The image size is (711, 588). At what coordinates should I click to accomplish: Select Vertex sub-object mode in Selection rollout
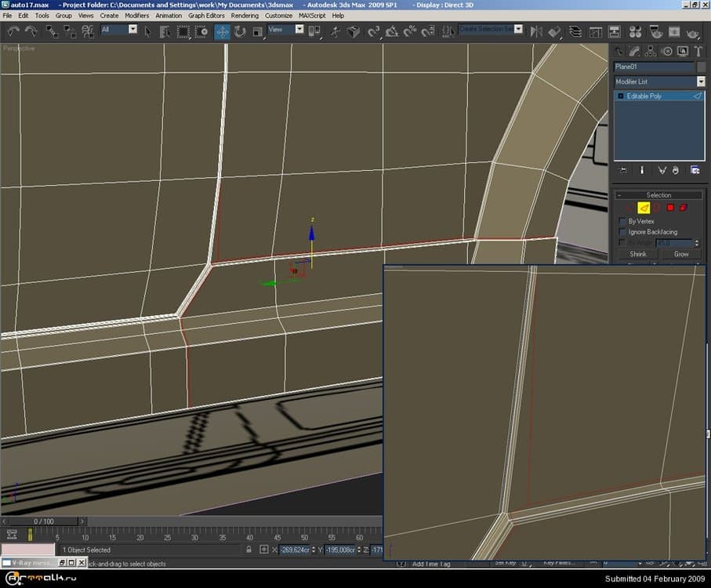629,207
